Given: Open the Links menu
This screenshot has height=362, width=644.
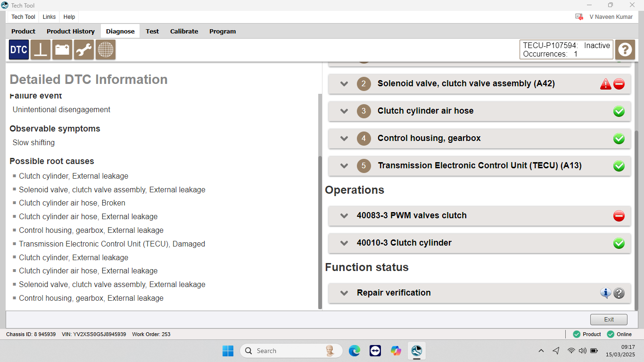Looking at the screenshot, I should click(x=49, y=17).
